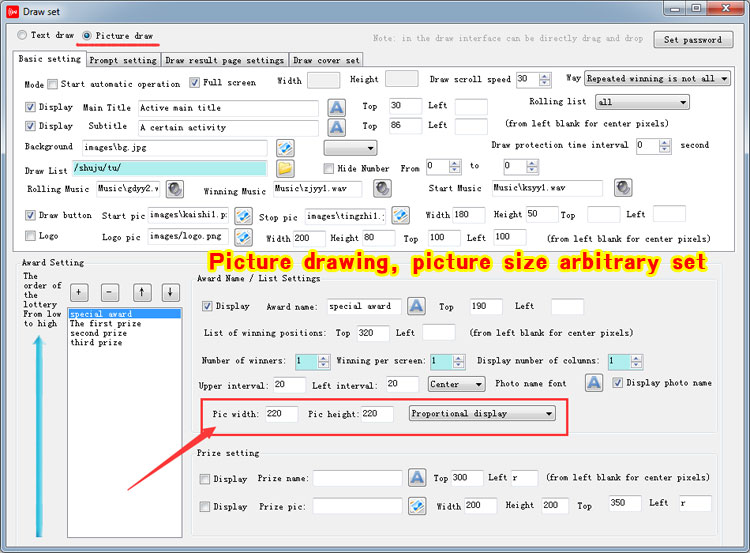This screenshot has width=750, height=553.
Task: Click font icon beside Award name
Action: [x=416, y=307]
